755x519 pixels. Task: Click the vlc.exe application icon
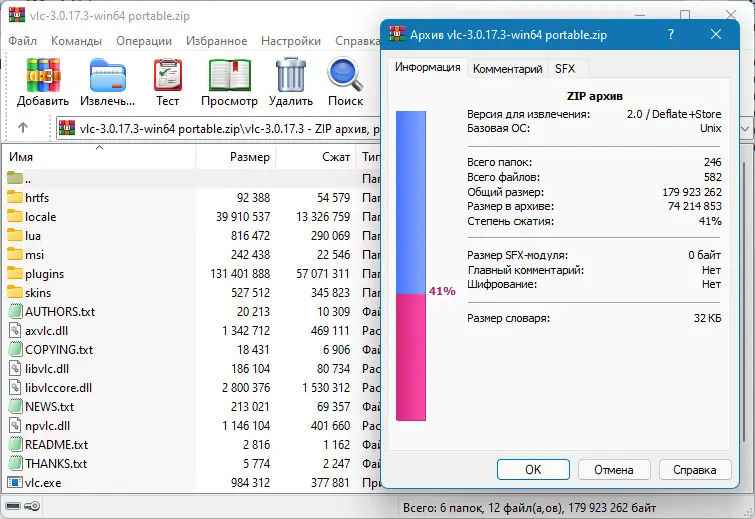[x=15, y=482]
